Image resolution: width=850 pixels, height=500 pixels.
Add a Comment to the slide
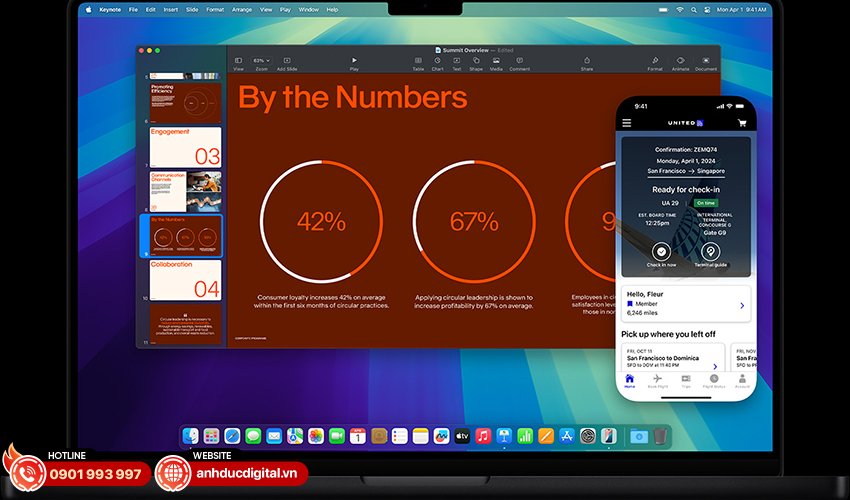[x=520, y=62]
